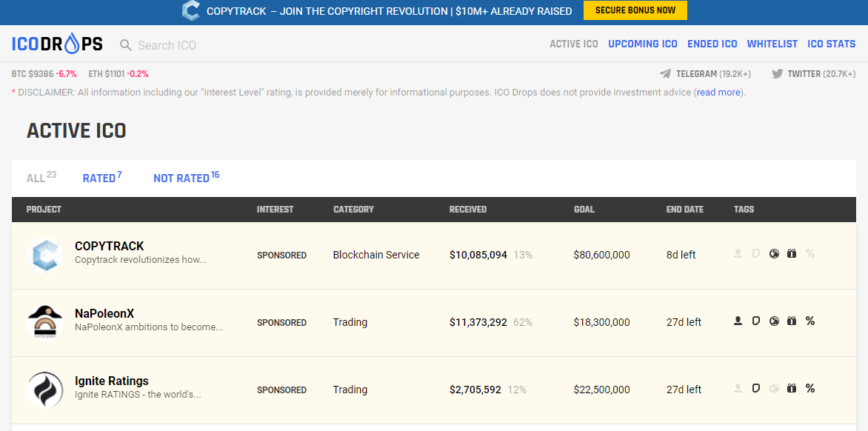Click the GOAL column header
Screen dimensions: 868x431
584,209
